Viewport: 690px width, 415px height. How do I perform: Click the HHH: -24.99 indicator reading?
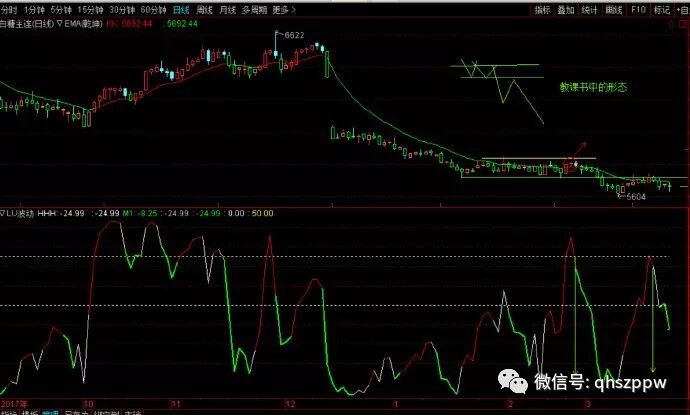(x=61, y=213)
